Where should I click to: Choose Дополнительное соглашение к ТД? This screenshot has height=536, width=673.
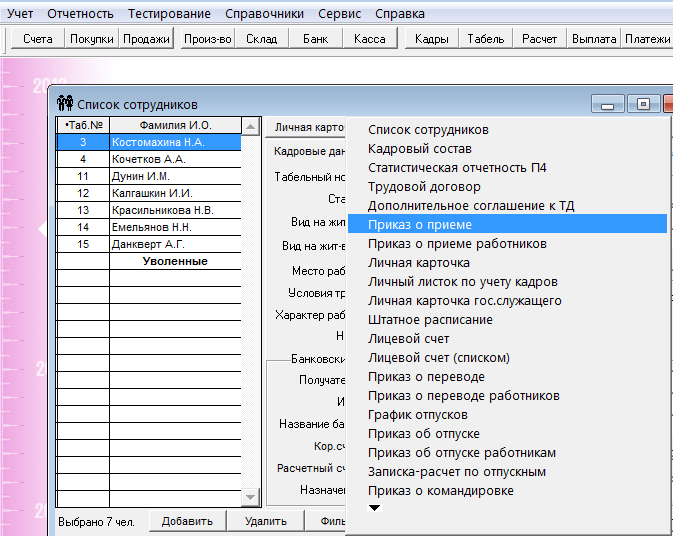click(507, 206)
